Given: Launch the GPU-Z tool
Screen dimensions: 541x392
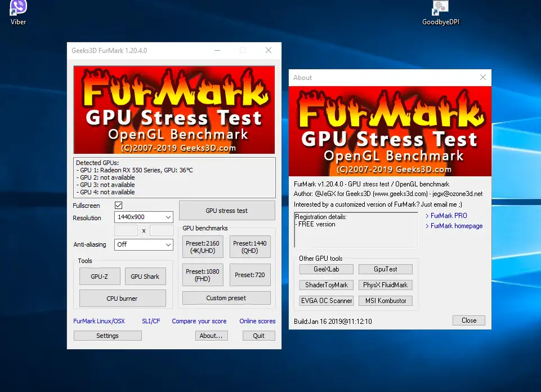Looking at the screenshot, I should point(100,277).
